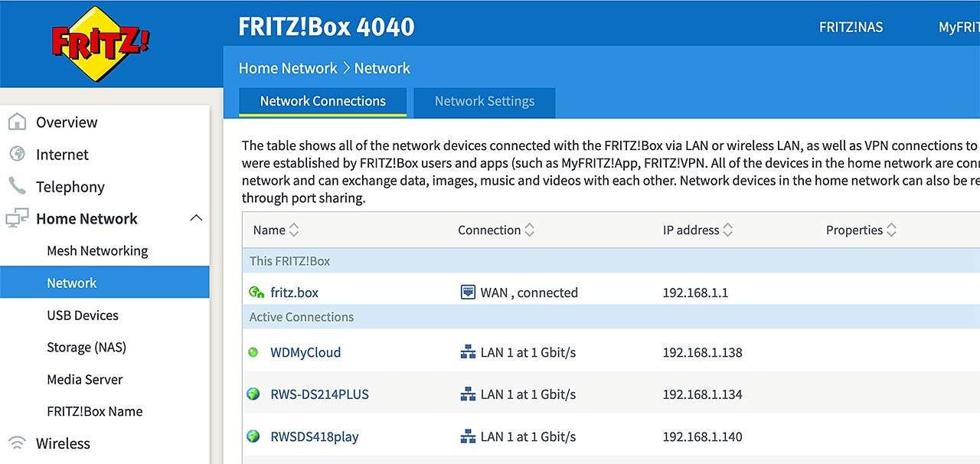
Task: Go to Storage (NAS) page
Action: pyautogui.click(x=87, y=347)
